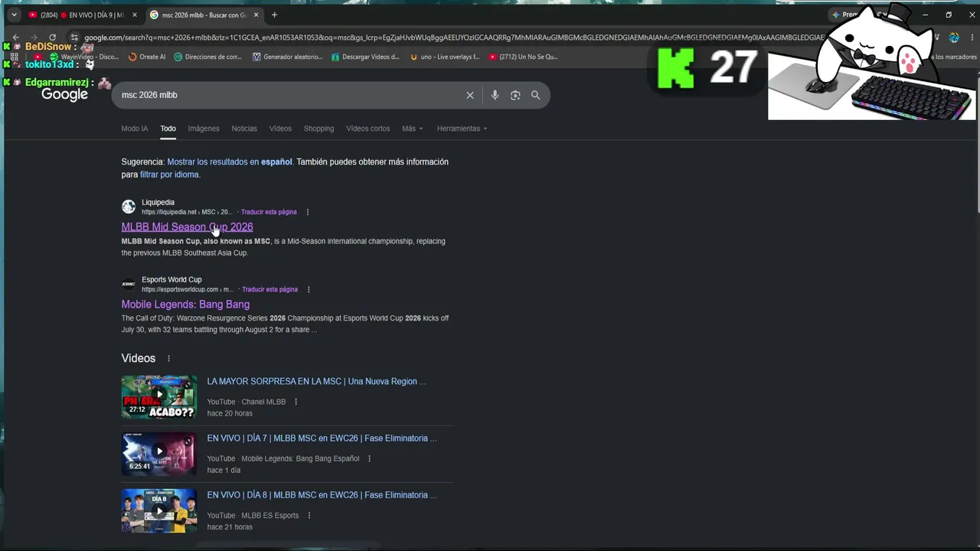Viewport: 980px width, 551px height.
Task: Focus the msc 2026 mlbb search box
Action: [x=291, y=95]
